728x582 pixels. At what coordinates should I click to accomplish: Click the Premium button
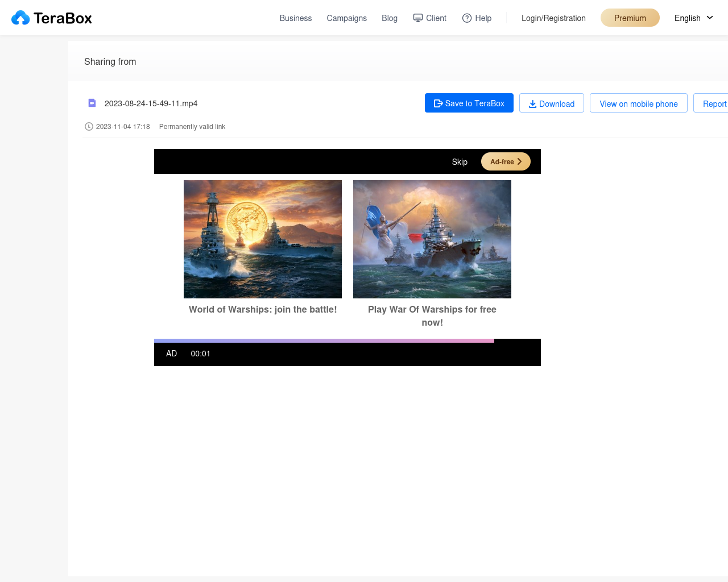[x=630, y=18]
